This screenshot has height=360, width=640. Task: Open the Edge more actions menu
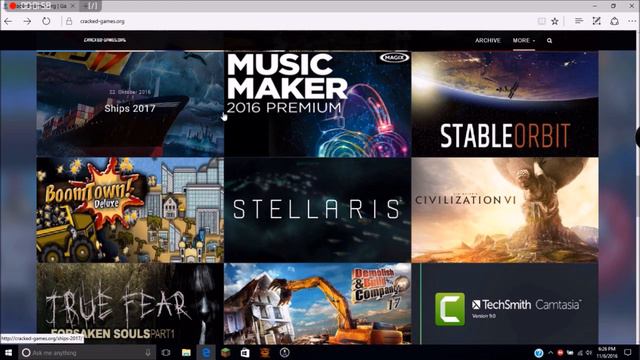[632, 21]
